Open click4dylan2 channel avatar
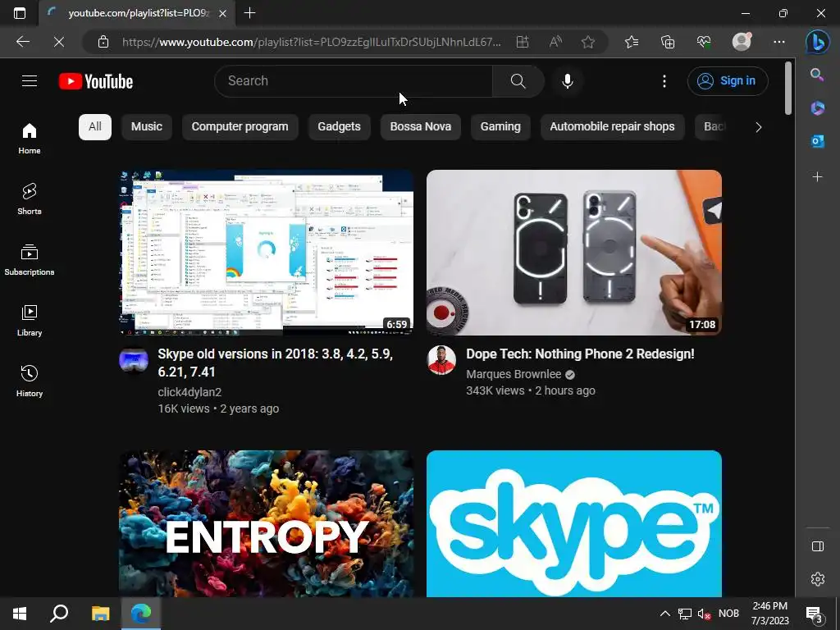 tap(134, 360)
